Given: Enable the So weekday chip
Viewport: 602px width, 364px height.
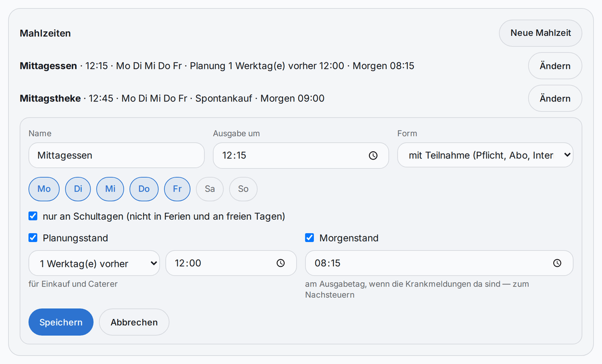Looking at the screenshot, I should click(x=243, y=189).
